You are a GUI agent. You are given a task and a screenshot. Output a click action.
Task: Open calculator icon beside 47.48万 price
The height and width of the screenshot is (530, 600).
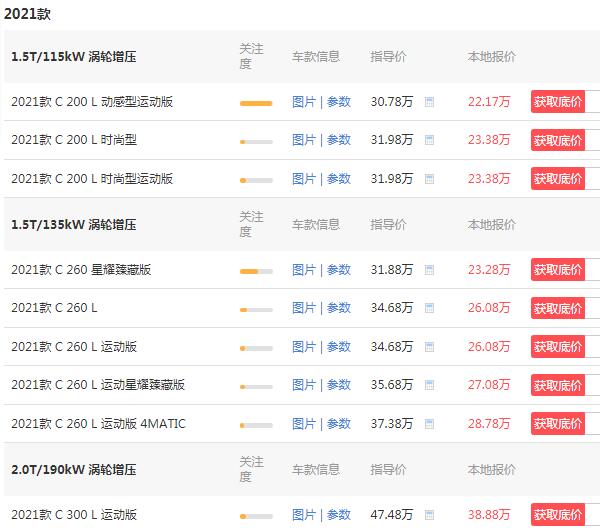point(429,515)
